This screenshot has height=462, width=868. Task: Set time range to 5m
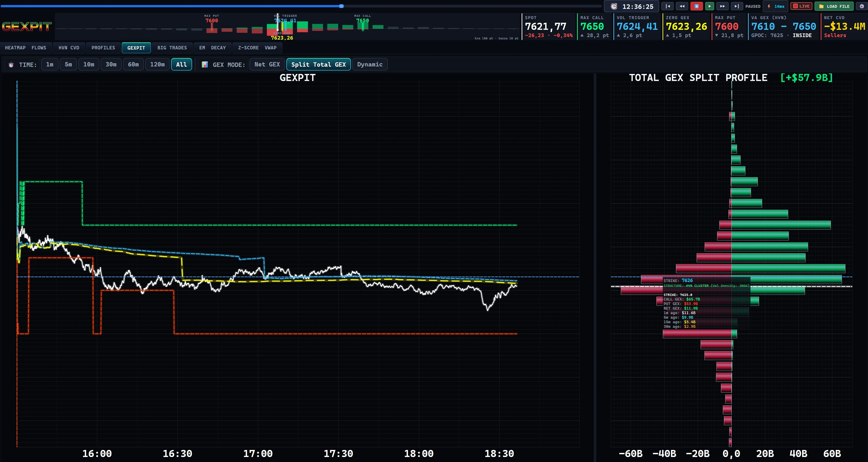click(x=68, y=64)
